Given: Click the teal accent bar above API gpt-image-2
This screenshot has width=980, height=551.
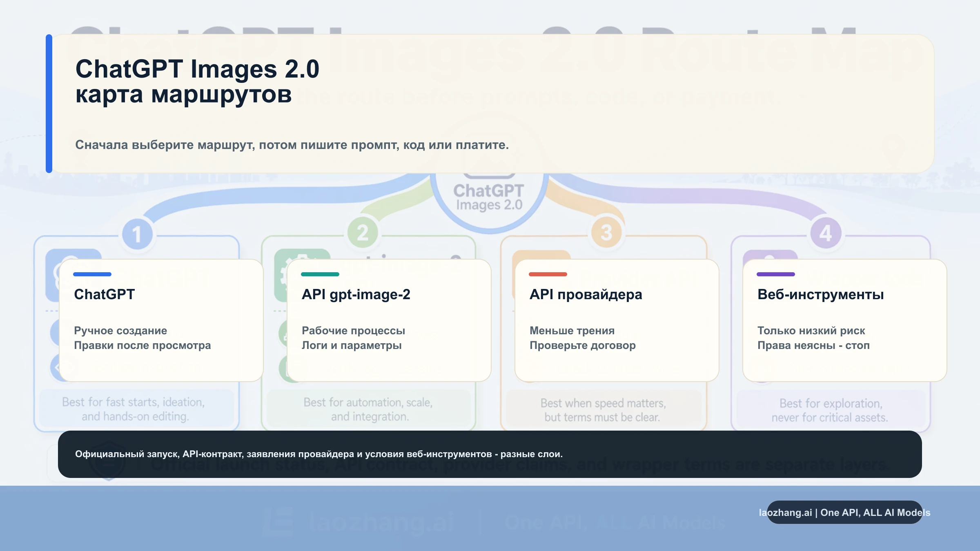Looking at the screenshot, I should 320,274.
